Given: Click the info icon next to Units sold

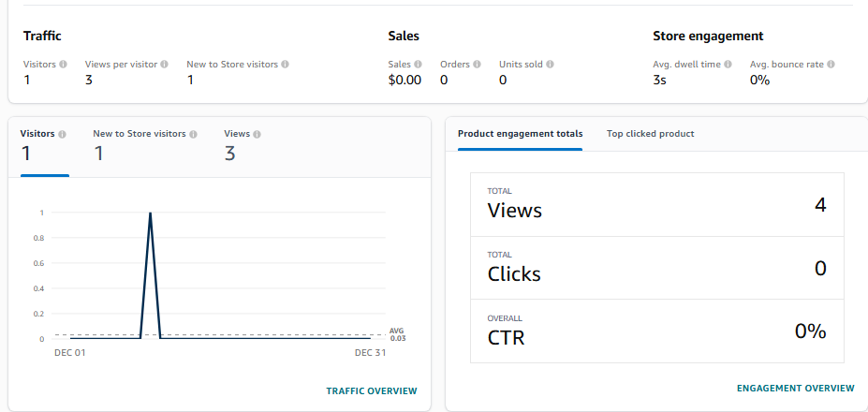Looking at the screenshot, I should [x=551, y=65].
